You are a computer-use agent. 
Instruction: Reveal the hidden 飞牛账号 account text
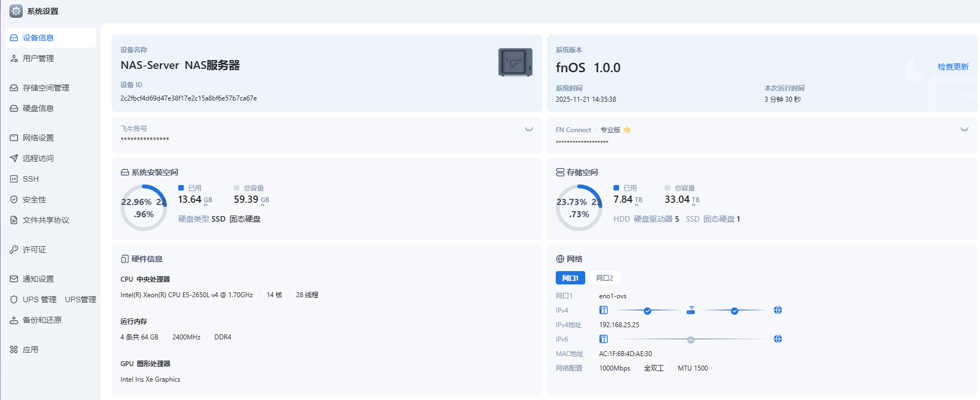coord(529,129)
